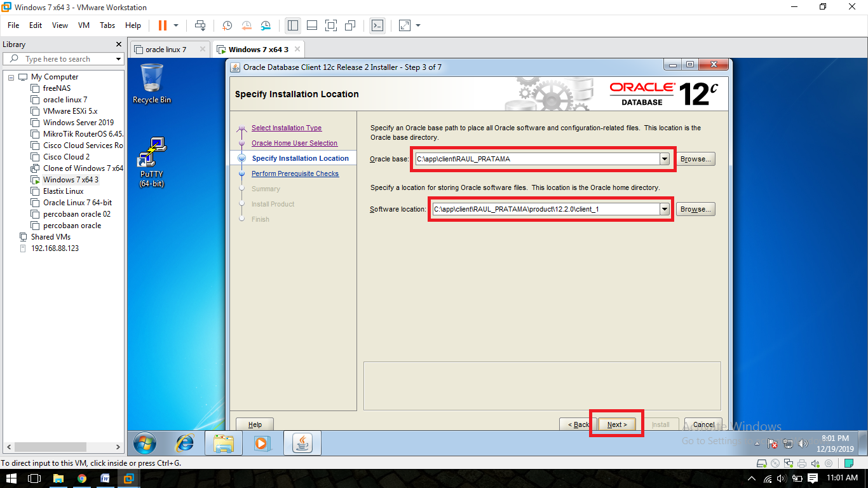Take a snapshot of this virtual machine
This screenshot has width=868, height=488.
227,25
